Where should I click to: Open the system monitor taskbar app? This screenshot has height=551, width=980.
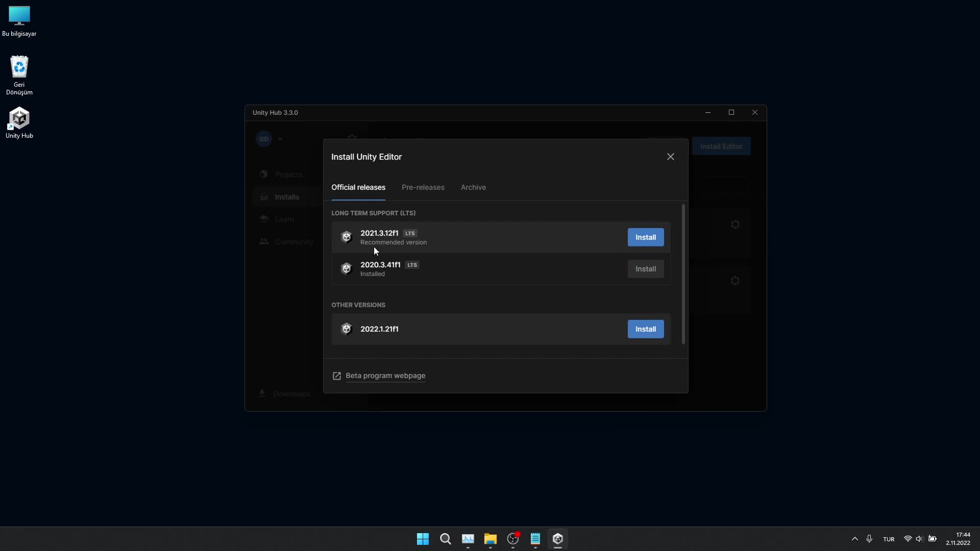468,539
